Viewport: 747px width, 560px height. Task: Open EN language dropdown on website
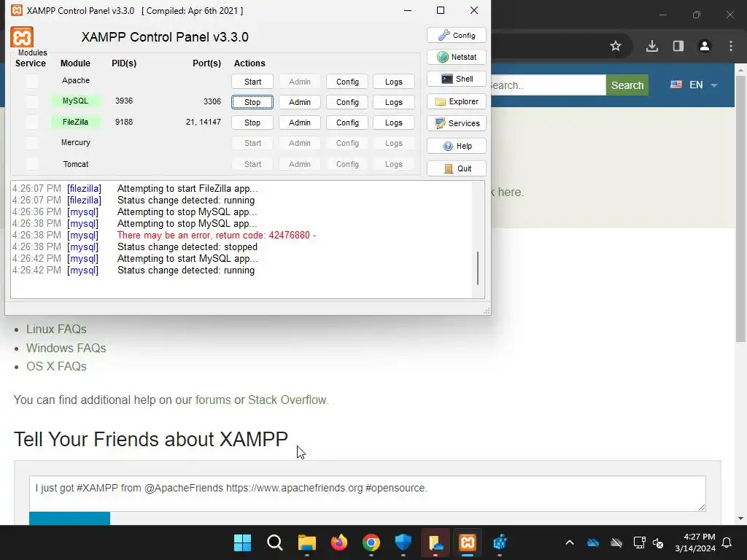click(x=694, y=85)
